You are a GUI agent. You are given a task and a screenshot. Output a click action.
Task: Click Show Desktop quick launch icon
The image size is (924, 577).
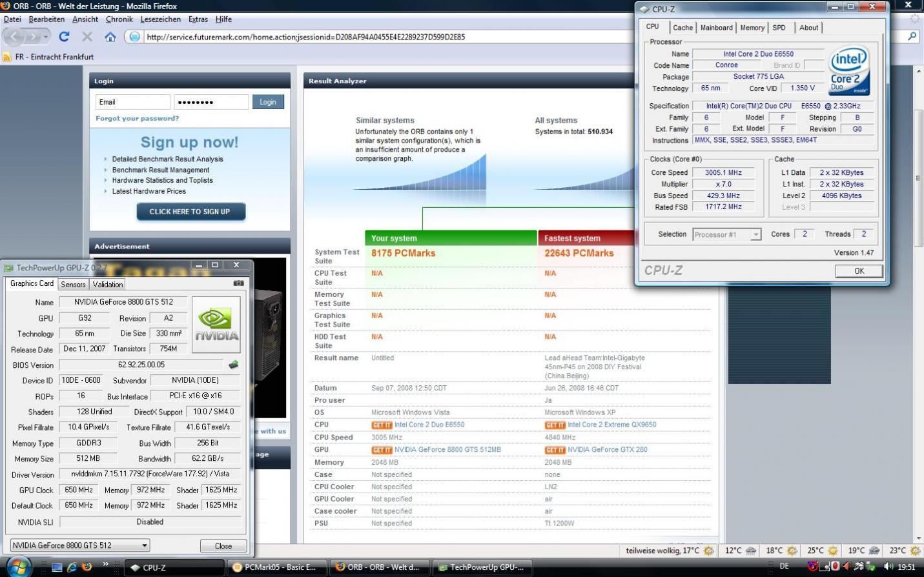pyautogui.click(x=57, y=567)
